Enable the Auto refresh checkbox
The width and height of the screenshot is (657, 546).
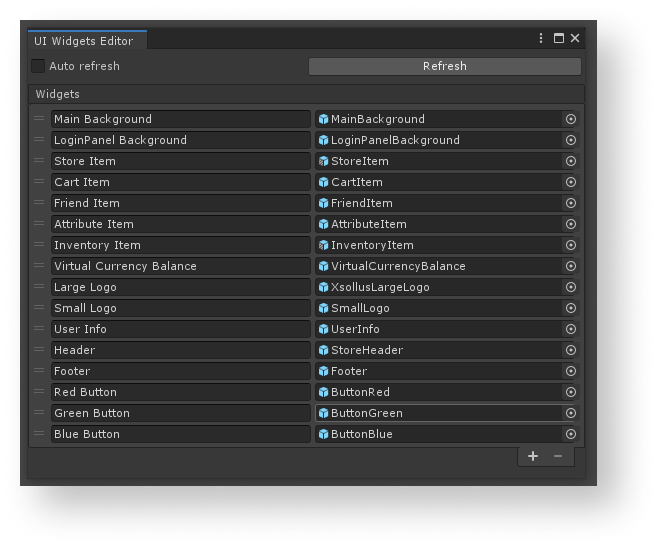39,66
